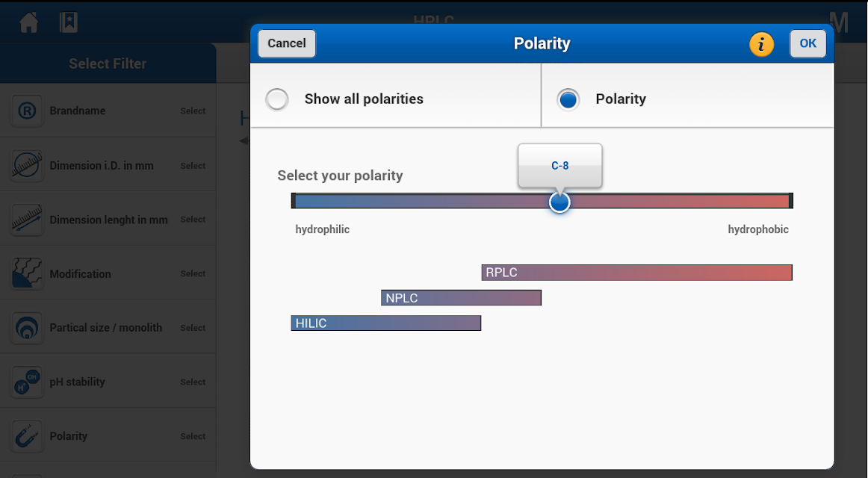Click the yellow info icon
Viewport: 868px width, 478px height.
pos(761,44)
